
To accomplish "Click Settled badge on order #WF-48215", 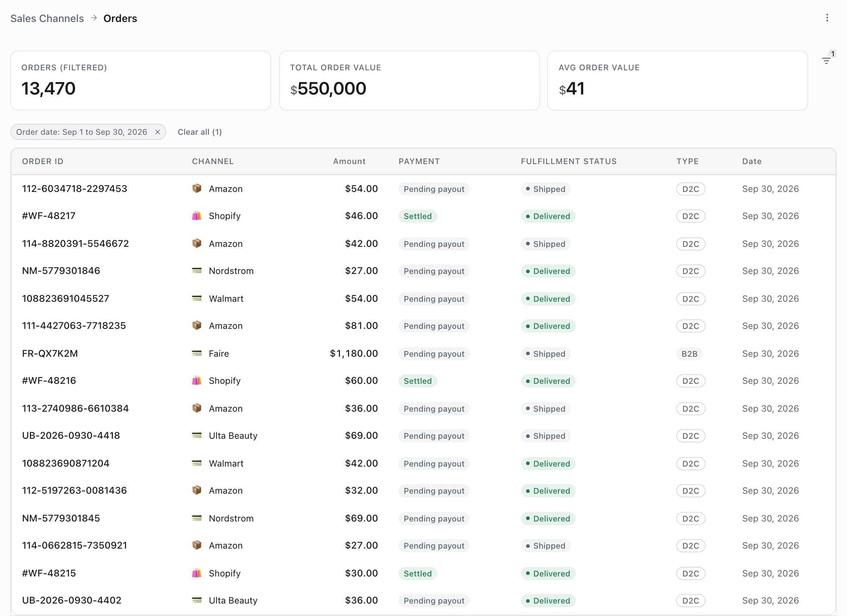I will (418, 573).
